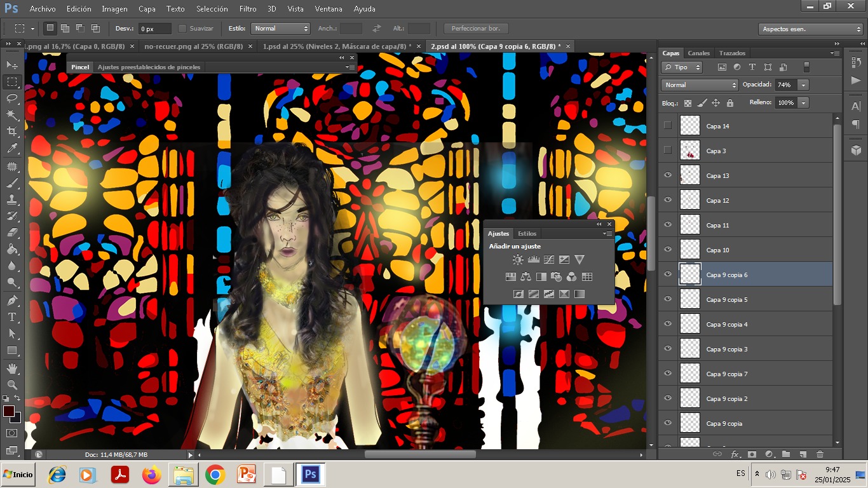
Task: Hide the Capa 9 copia 4 layer
Action: click(x=667, y=324)
